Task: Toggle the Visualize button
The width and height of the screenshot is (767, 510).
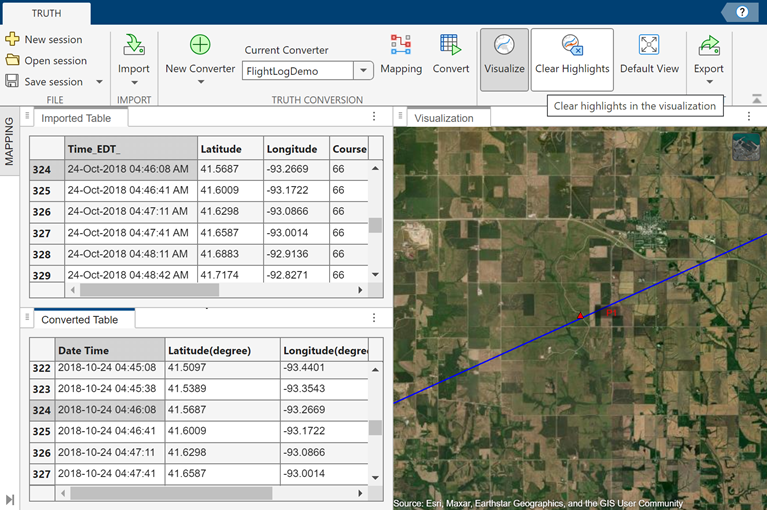Action: coord(504,54)
